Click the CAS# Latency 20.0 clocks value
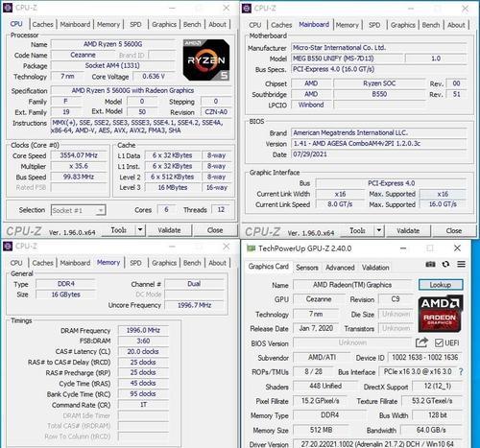 click(143, 351)
